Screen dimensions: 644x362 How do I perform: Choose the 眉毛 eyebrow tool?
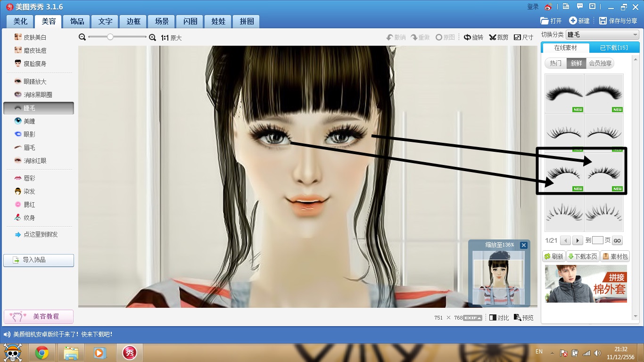click(25, 148)
